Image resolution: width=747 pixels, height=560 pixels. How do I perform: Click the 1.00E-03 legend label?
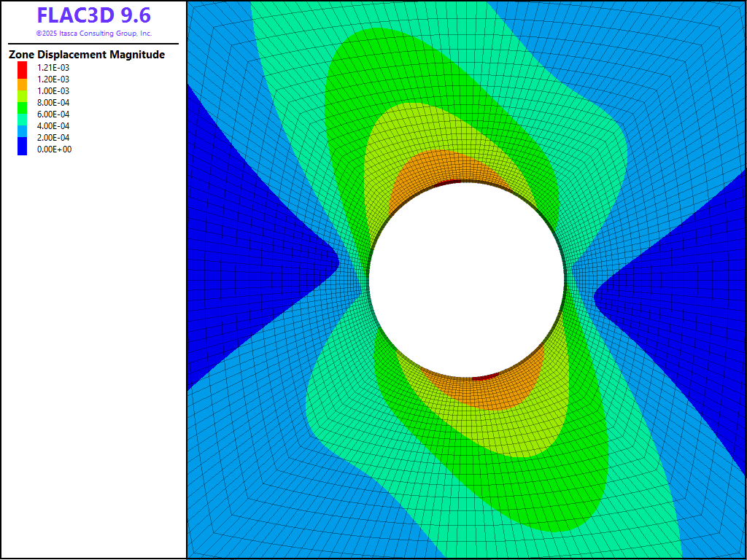point(53,91)
